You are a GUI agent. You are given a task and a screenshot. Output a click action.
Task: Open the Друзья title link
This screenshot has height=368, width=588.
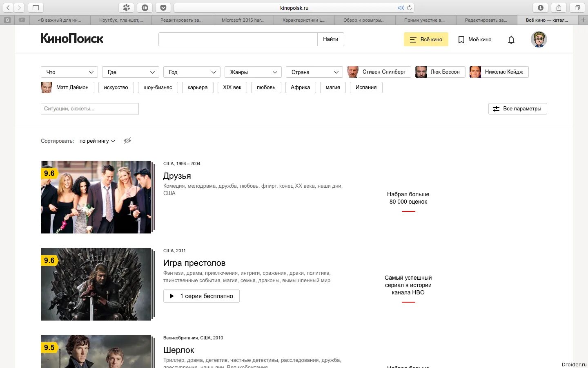click(x=177, y=176)
